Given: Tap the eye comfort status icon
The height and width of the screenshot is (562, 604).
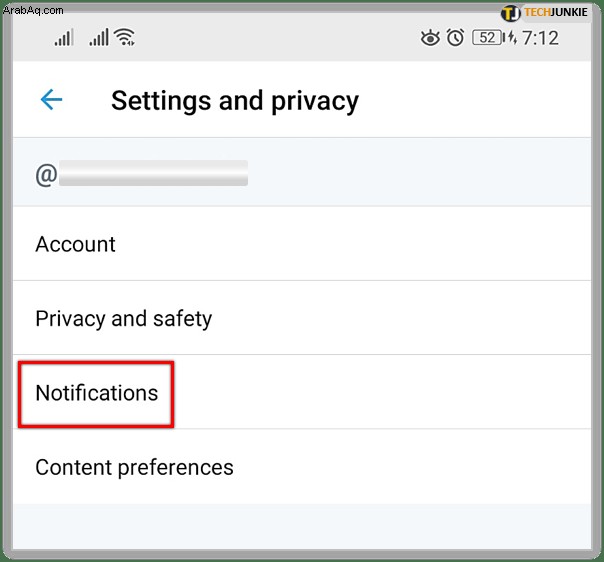Looking at the screenshot, I should pyautogui.click(x=430, y=38).
